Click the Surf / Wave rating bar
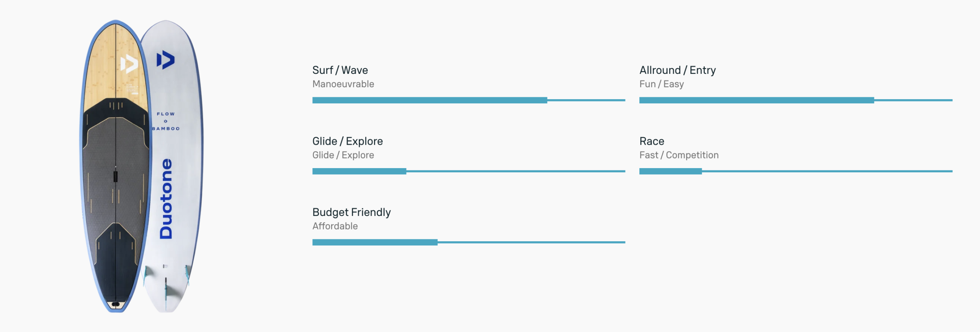The image size is (980, 332). point(469,100)
